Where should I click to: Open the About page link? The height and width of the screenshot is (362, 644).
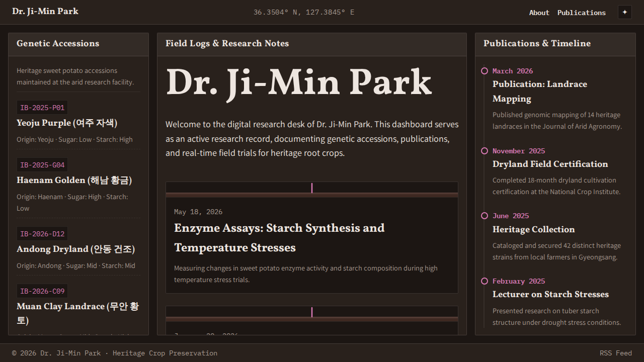pyautogui.click(x=539, y=13)
